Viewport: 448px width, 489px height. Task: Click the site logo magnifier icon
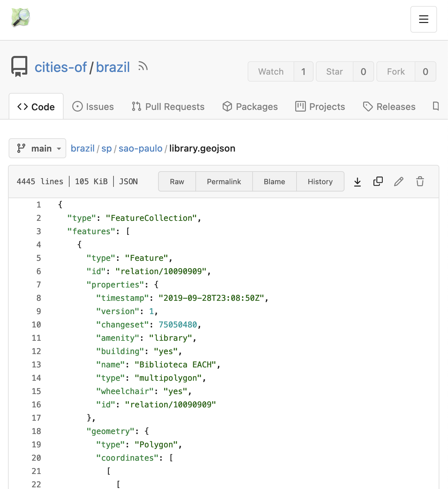21,17
